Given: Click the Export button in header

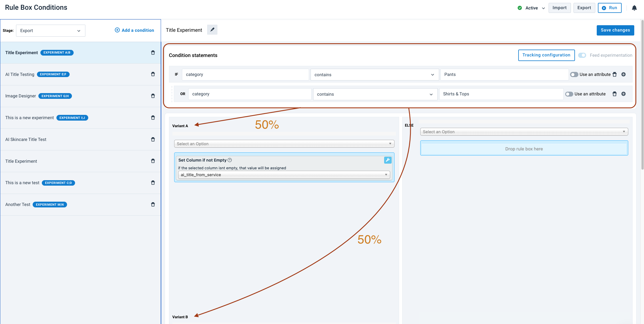Looking at the screenshot, I should (584, 8).
